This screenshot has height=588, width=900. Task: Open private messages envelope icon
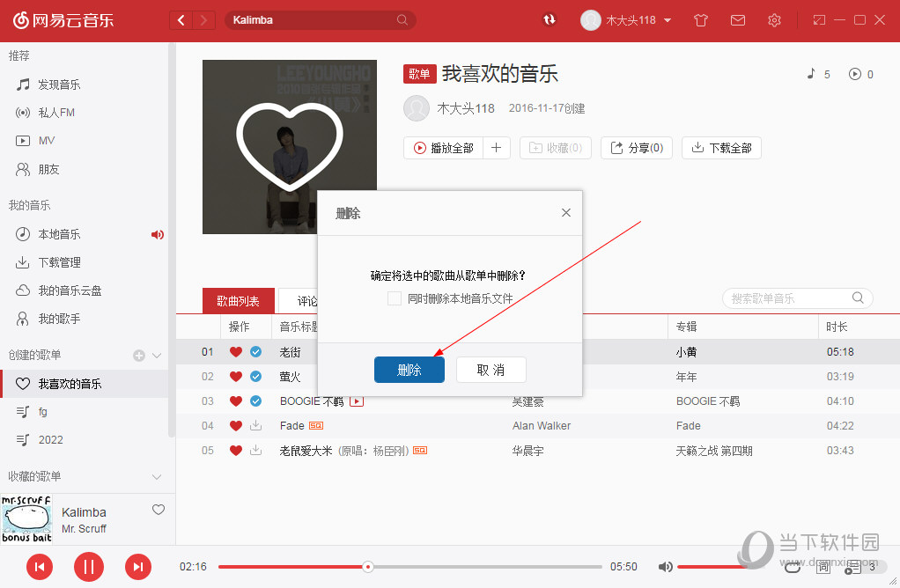pyautogui.click(x=738, y=19)
